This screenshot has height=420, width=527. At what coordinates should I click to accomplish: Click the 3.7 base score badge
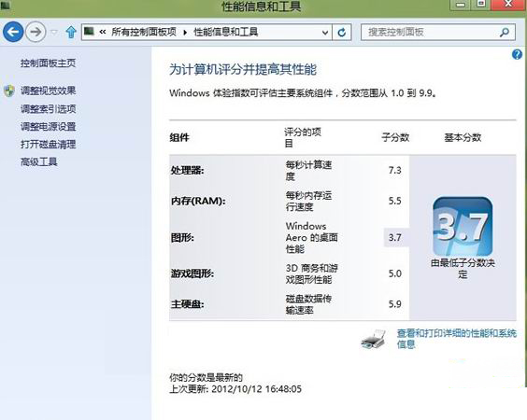pyautogui.click(x=463, y=227)
